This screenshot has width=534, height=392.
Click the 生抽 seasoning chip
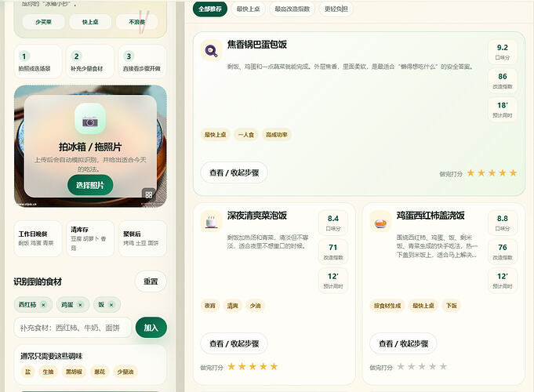tap(48, 372)
